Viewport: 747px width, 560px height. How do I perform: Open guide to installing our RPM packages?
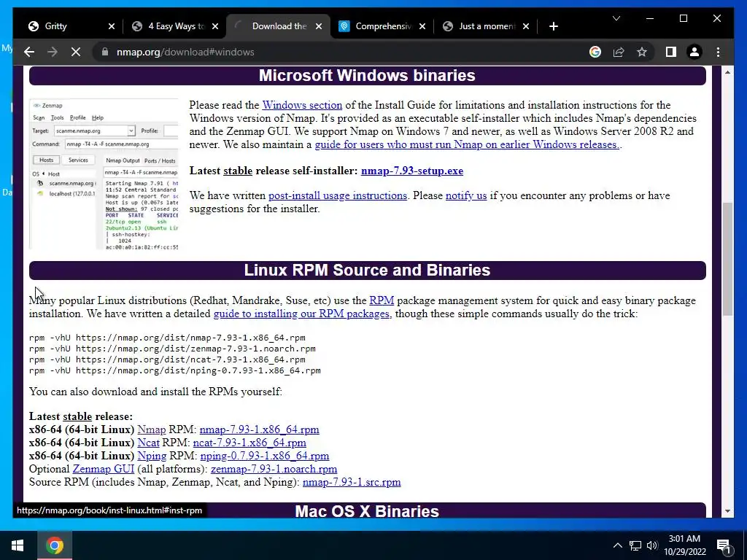[301, 314]
